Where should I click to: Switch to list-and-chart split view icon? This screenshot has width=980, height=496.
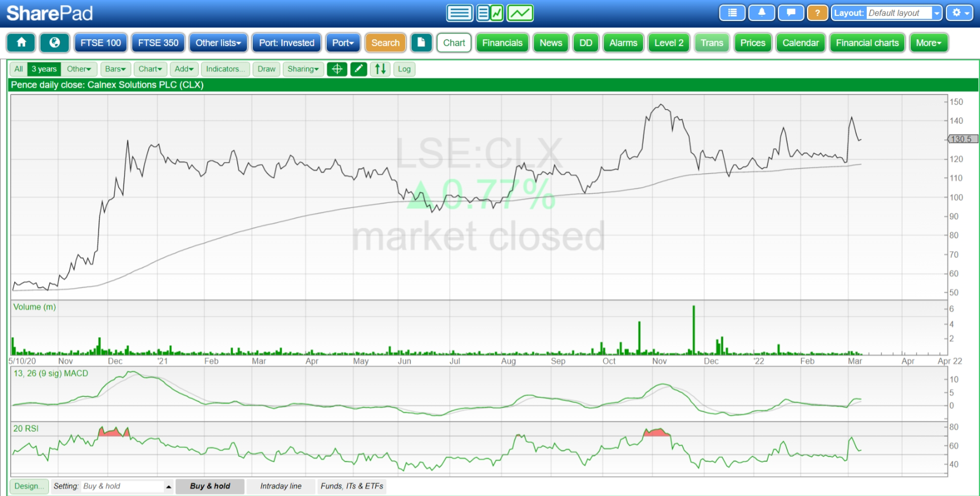click(489, 13)
